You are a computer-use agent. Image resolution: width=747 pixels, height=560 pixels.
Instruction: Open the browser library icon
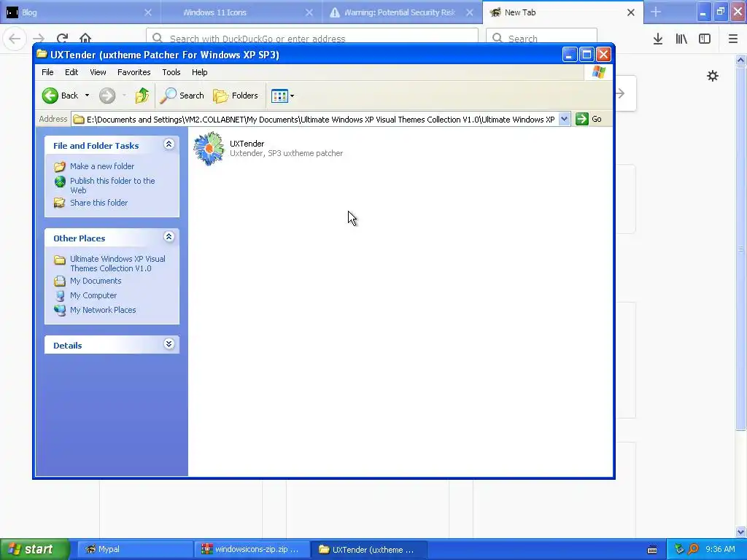point(681,39)
